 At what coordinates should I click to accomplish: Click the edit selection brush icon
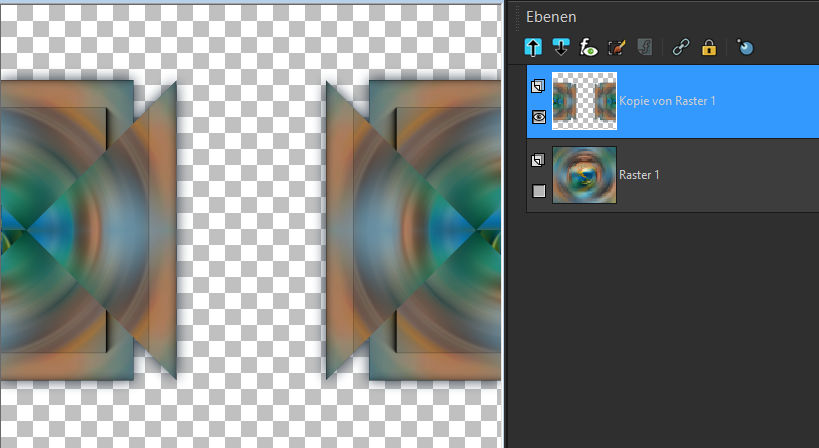point(617,48)
